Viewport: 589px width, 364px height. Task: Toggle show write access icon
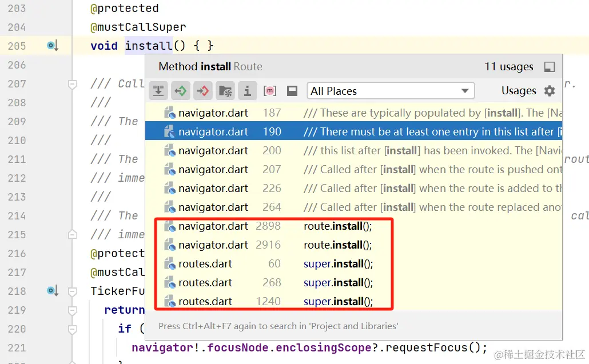[x=203, y=91]
